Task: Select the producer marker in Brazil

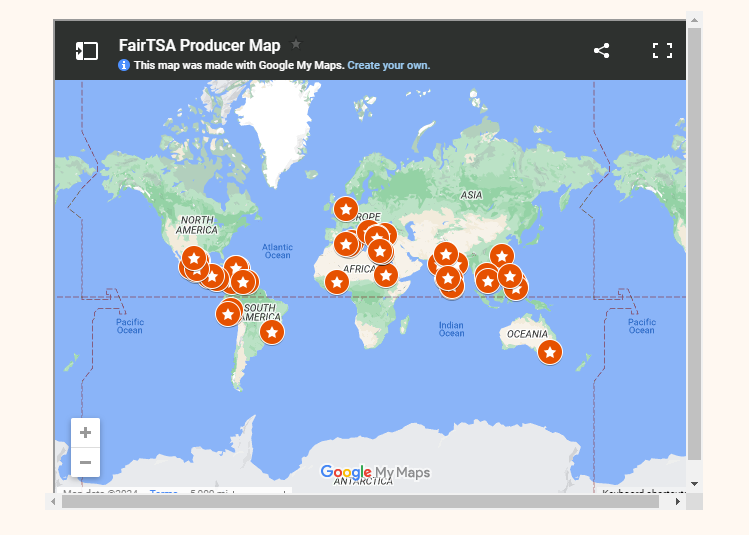Action: tap(271, 331)
